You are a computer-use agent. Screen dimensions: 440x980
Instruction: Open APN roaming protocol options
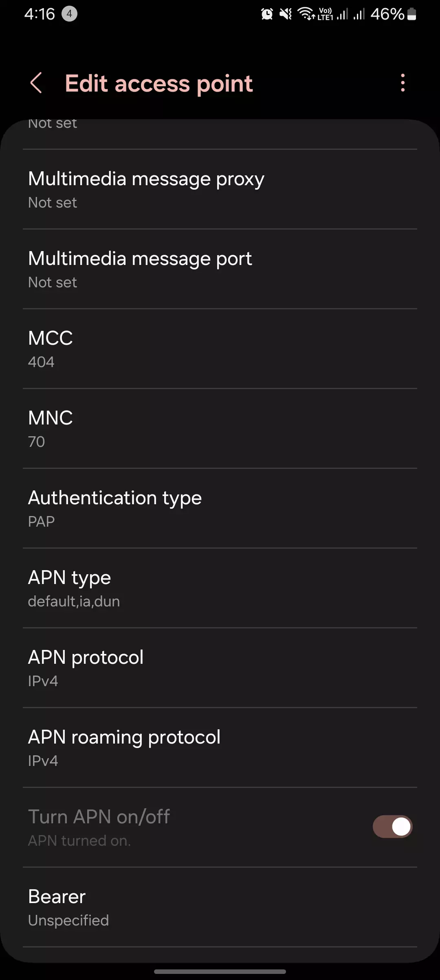click(x=220, y=748)
